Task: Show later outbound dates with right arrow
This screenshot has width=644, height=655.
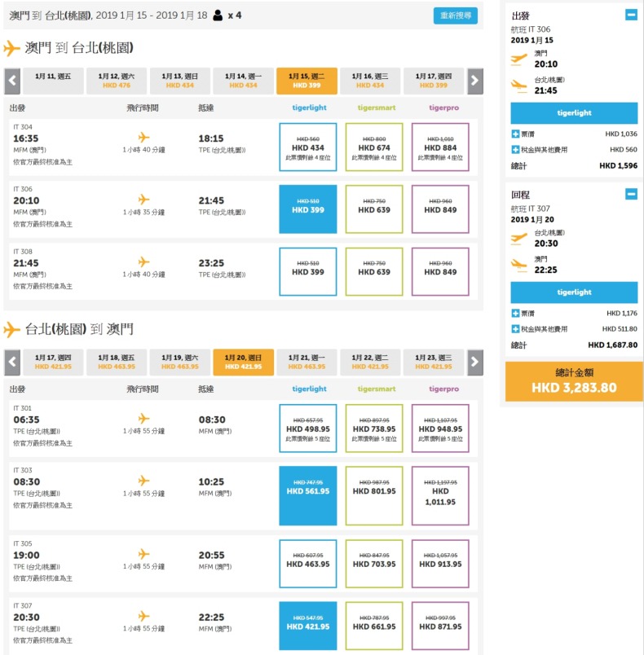Action: coord(474,81)
